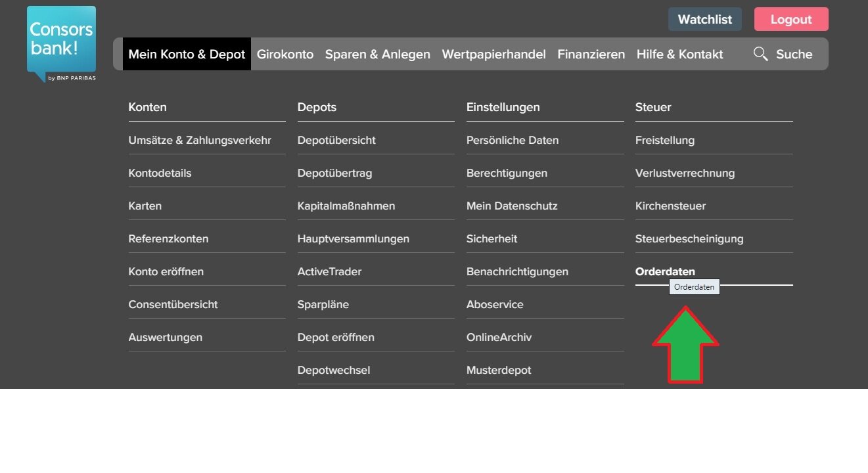Image resolution: width=868 pixels, height=473 pixels.
Task: Open Persönliche Daten
Action: 513,140
